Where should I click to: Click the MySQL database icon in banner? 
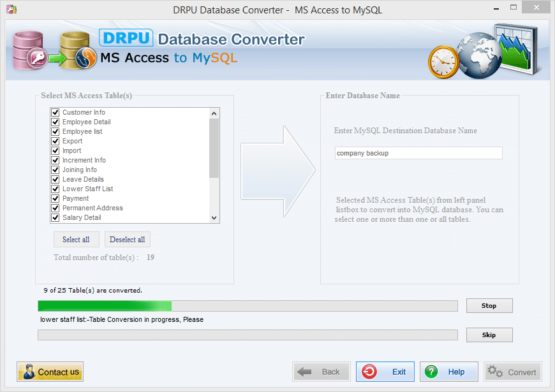click(x=78, y=50)
